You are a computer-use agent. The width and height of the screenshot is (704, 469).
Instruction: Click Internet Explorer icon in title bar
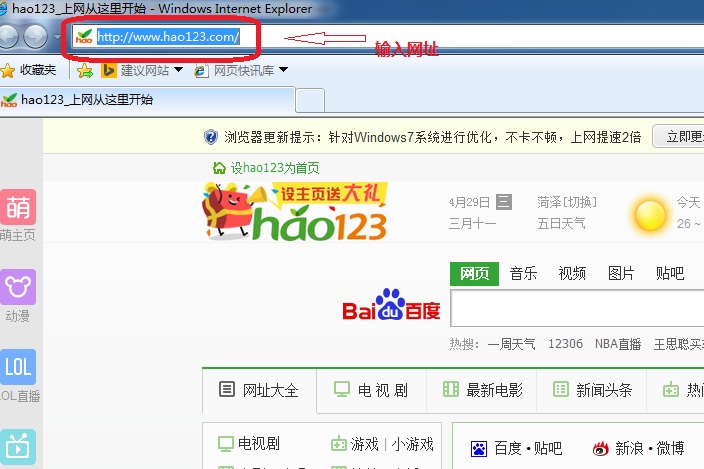(3, 9)
